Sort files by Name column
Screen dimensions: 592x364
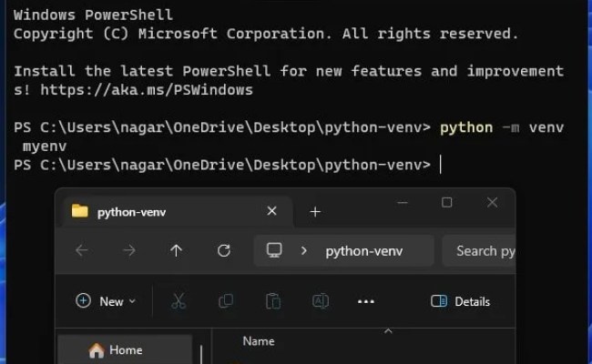259,341
